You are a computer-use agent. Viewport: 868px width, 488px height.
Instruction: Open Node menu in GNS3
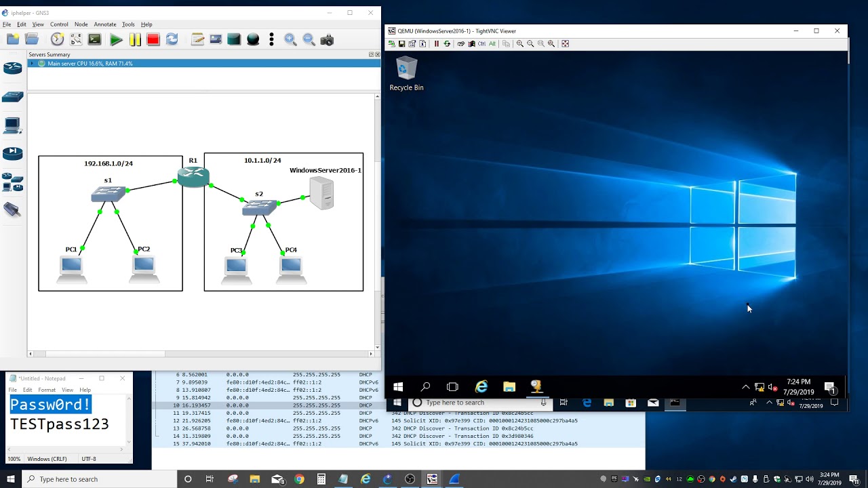coord(81,24)
